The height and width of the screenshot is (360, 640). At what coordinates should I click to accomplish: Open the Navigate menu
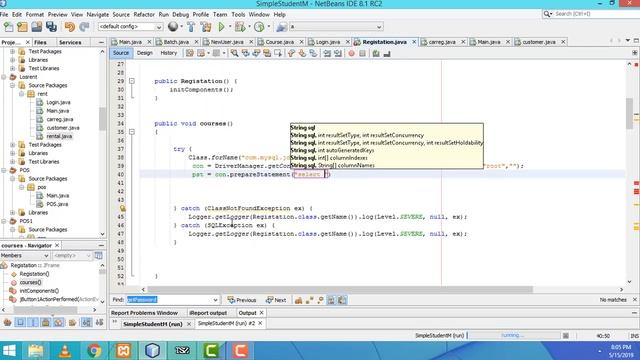tap(98, 14)
